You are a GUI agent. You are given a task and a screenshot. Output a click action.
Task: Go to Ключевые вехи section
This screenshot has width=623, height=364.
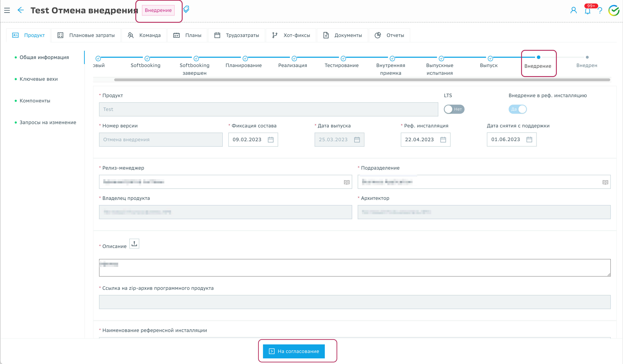tap(39, 79)
